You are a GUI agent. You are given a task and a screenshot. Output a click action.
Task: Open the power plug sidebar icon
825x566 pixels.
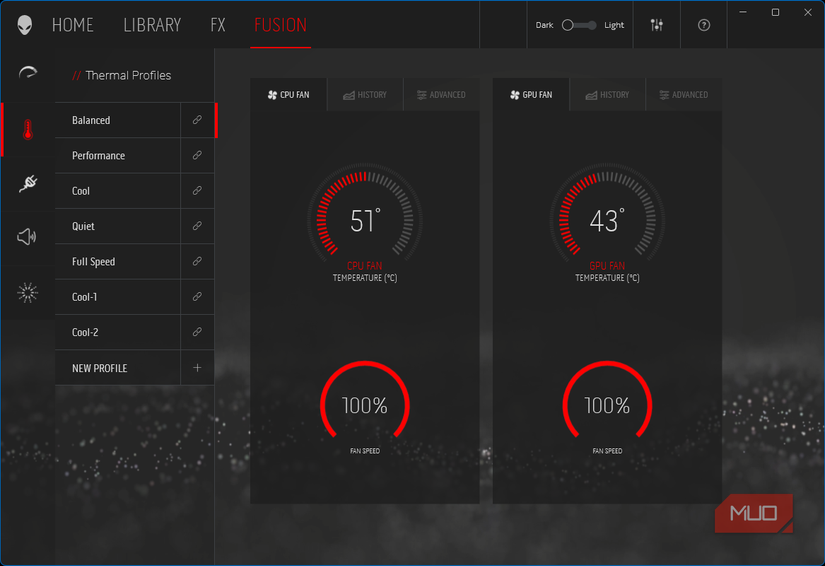pos(28,184)
